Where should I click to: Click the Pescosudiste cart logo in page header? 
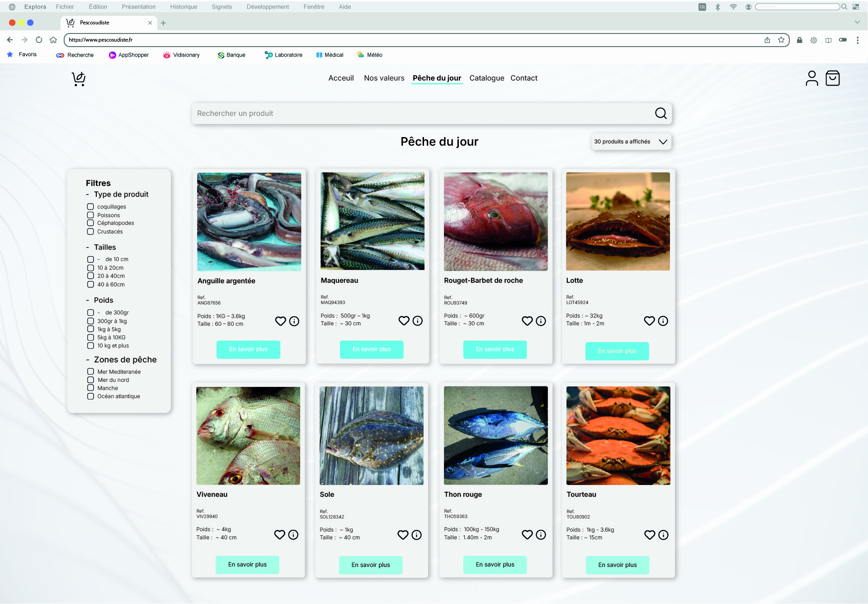click(79, 79)
